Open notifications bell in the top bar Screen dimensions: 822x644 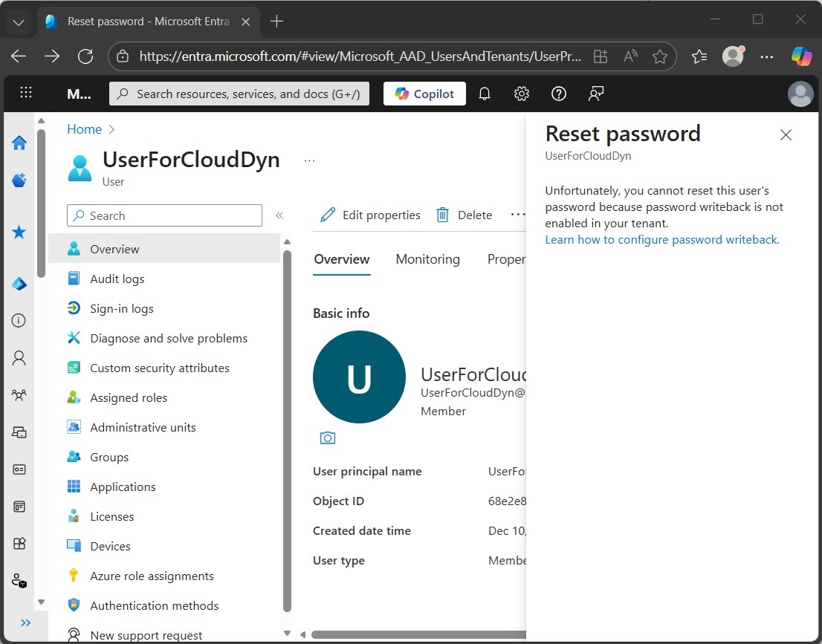[x=484, y=94]
